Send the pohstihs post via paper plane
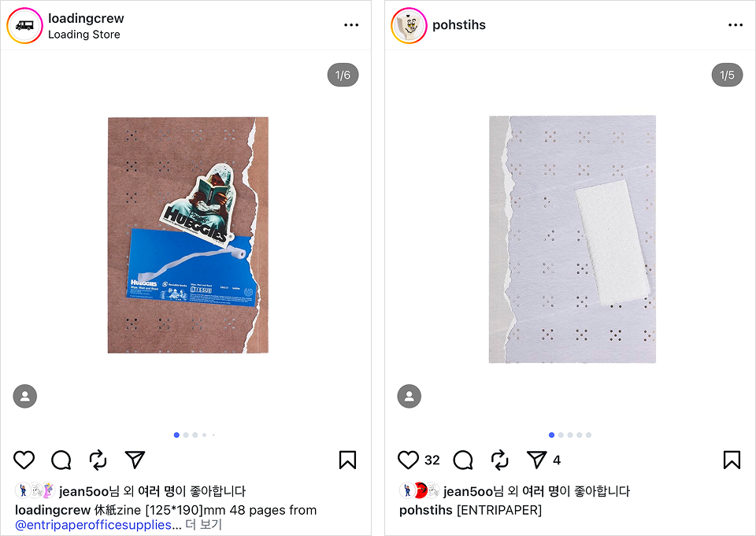Image resolution: width=756 pixels, height=536 pixels. click(536, 460)
